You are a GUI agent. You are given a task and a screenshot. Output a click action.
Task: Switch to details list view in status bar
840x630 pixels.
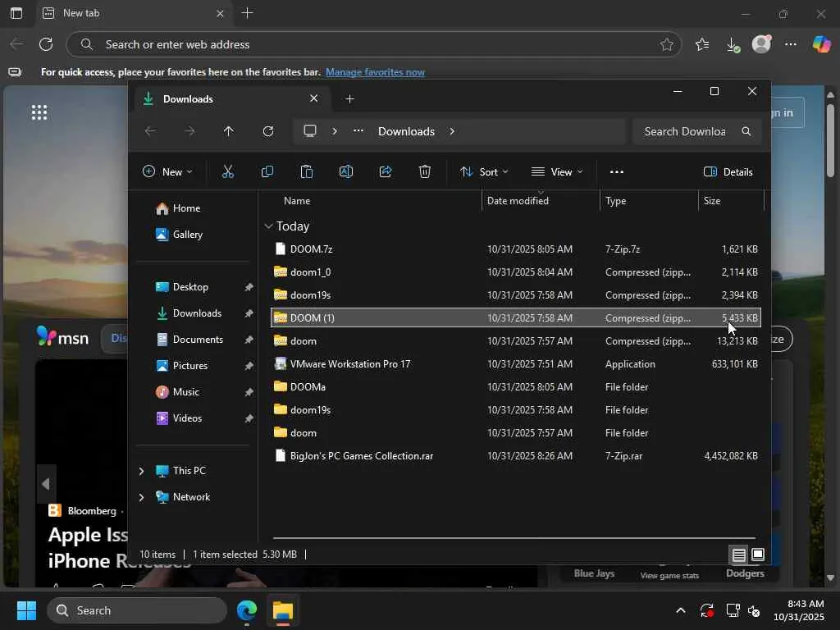pyautogui.click(x=738, y=555)
